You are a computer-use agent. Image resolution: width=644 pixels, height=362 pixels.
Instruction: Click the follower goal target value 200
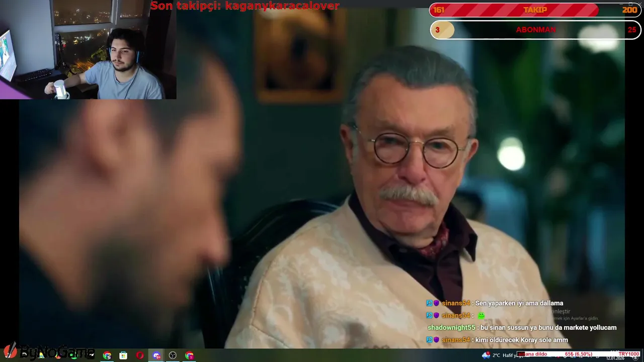[x=629, y=10]
